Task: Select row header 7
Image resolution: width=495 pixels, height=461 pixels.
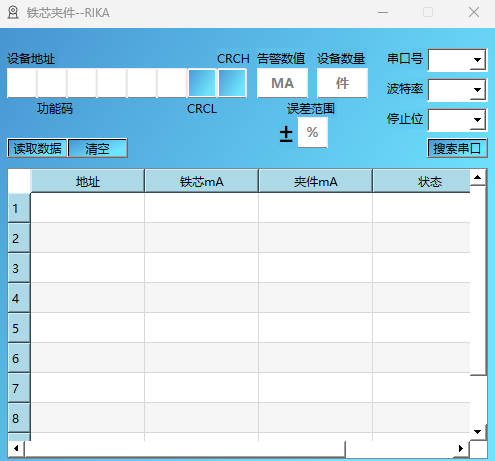Action: click(19, 388)
